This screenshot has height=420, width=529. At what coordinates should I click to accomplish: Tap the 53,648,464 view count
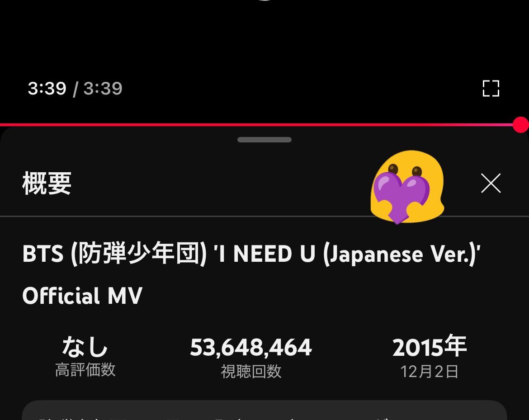pyautogui.click(x=251, y=347)
